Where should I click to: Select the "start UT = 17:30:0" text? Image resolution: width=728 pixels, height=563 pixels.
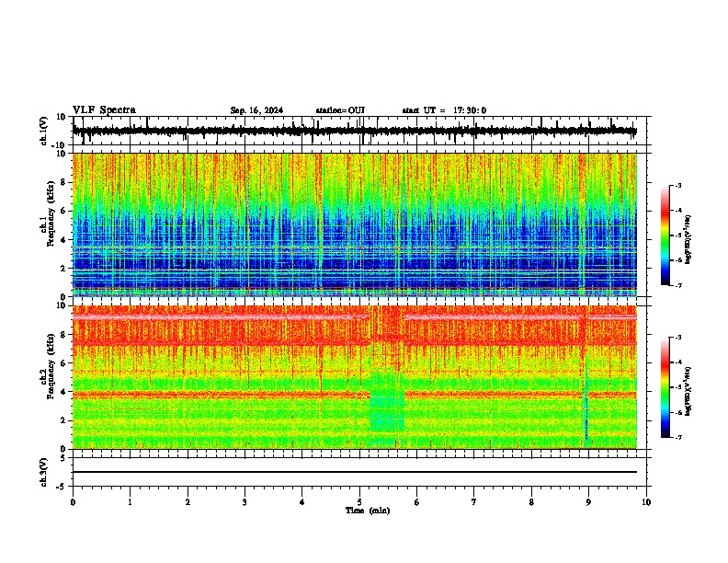point(444,110)
